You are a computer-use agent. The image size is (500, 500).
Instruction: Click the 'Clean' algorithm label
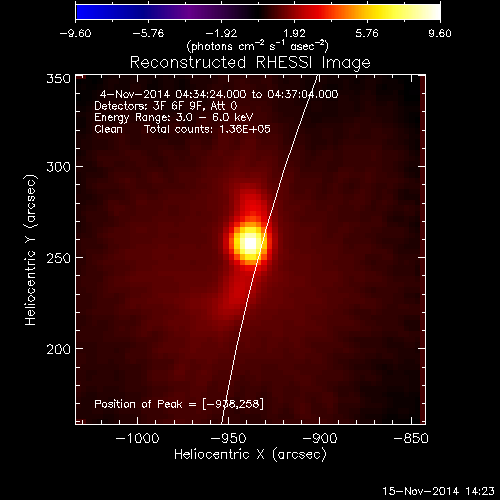(x=108, y=129)
